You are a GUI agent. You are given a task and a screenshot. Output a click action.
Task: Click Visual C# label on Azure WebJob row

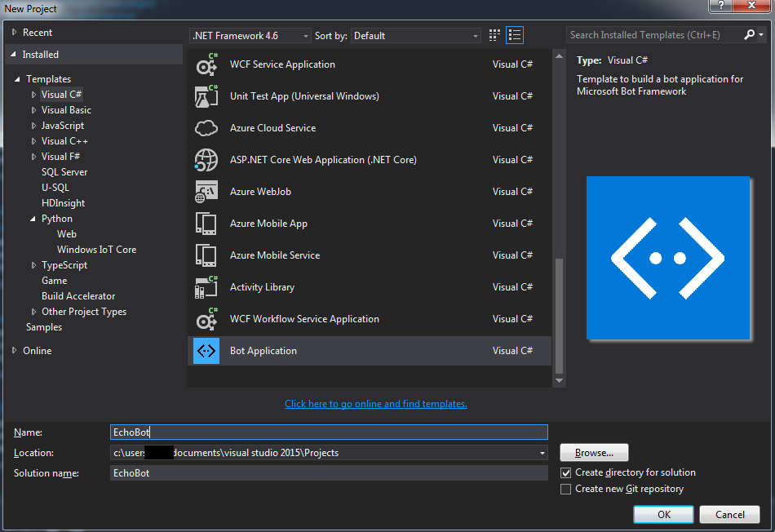512,192
